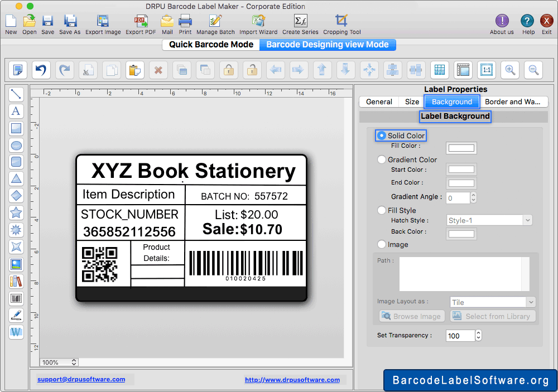558x392 pixels.
Task: Select the Triangle shape tool
Action: 16,179
